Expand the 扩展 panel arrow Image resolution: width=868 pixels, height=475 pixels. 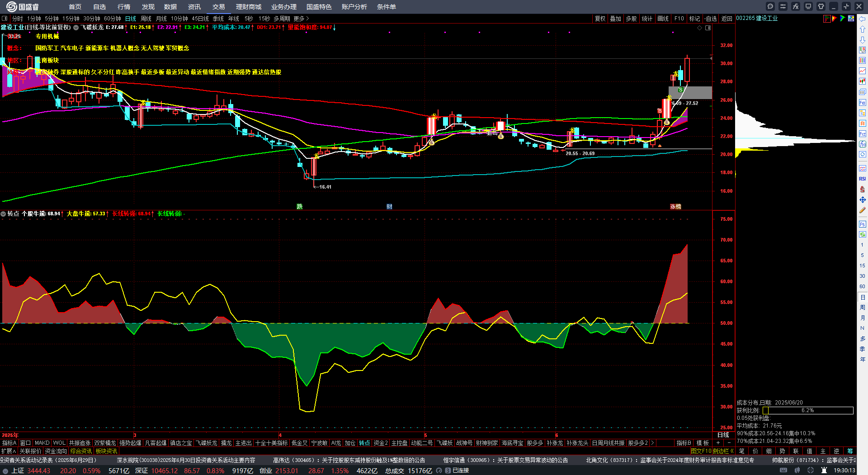[9, 451]
